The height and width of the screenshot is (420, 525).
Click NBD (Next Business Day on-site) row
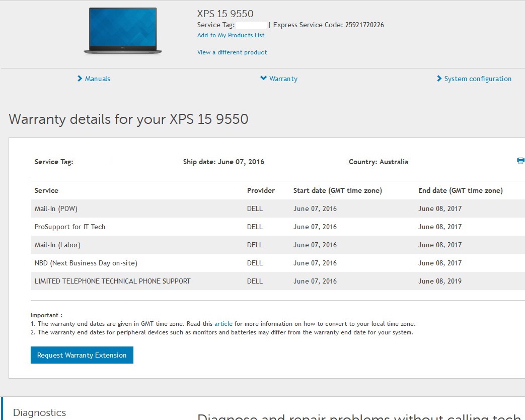click(277, 263)
